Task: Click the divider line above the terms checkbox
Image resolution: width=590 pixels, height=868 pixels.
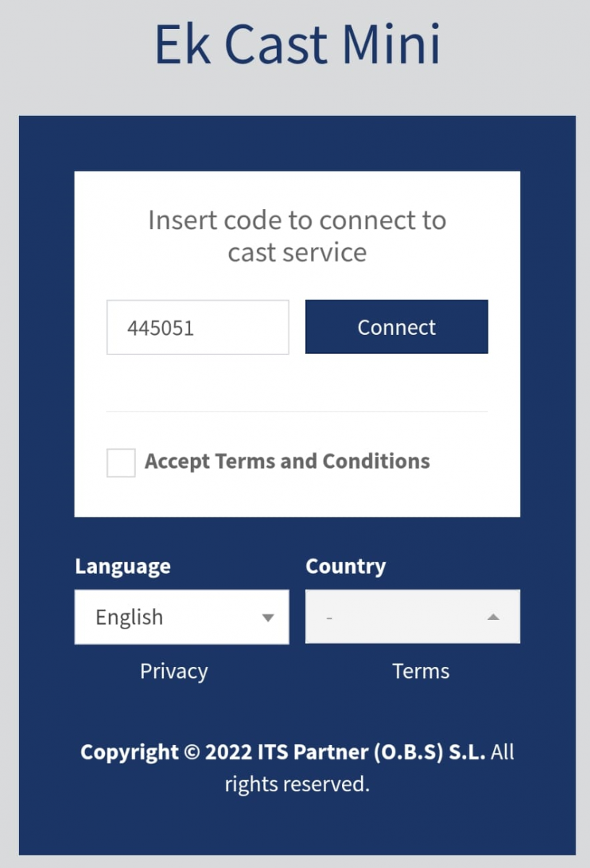Action: [x=297, y=412]
